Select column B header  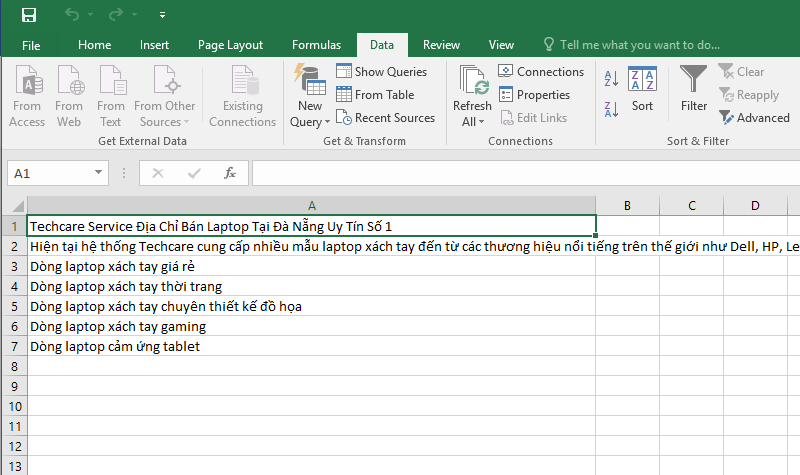pos(628,206)
